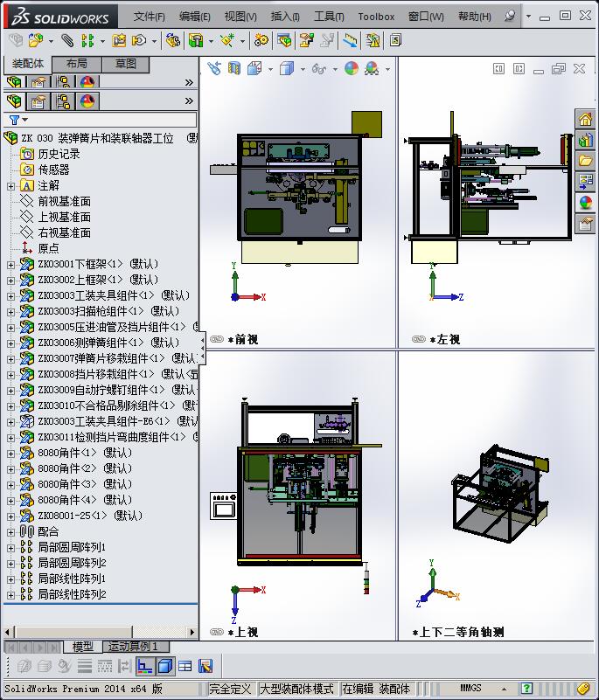The width and height of the screenshot is (599, 700).
Task: Expand the 注解 annotations node
Action: [10, 186]
